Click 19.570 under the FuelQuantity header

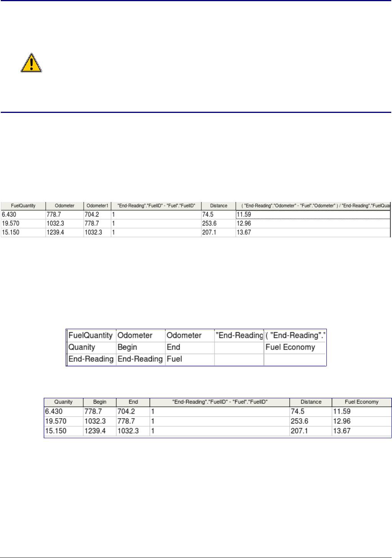click(x=11, y=224)
